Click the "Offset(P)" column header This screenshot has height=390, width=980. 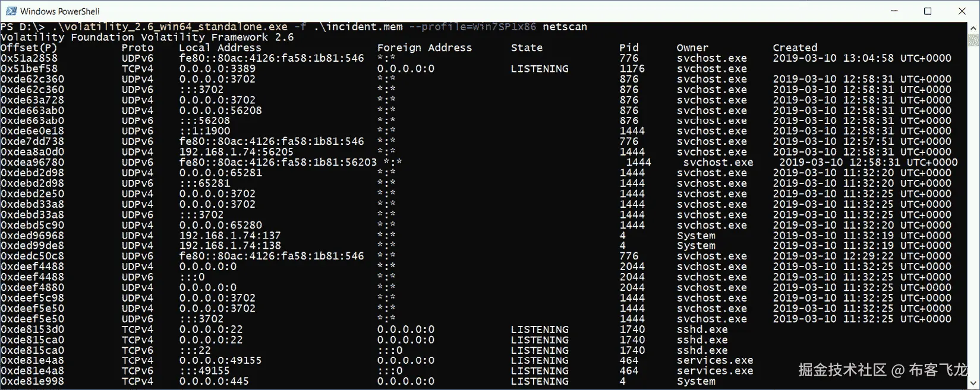tap(29, 47)
